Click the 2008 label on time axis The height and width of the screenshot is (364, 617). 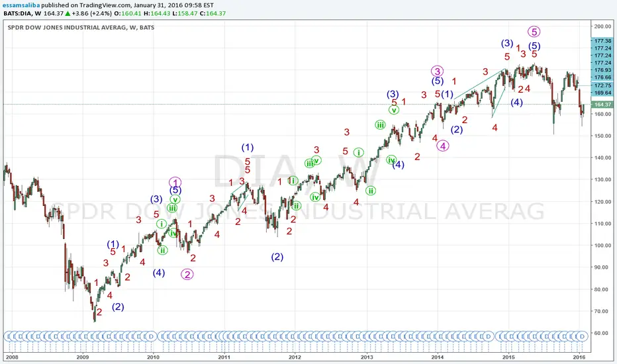click(12, 357)
